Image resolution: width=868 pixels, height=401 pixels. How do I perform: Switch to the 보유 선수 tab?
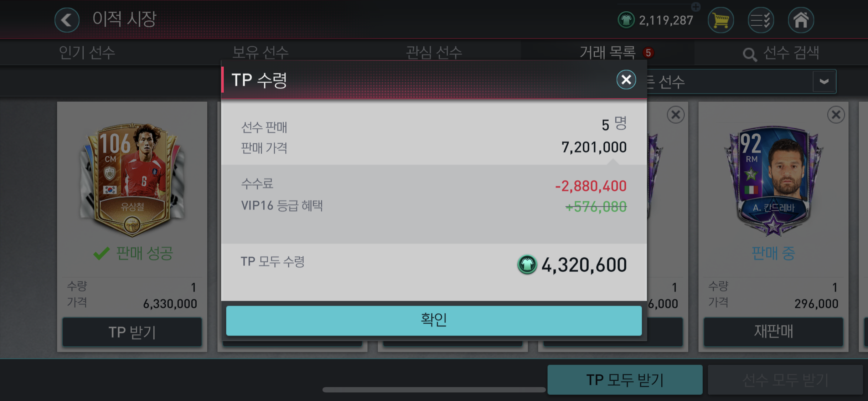coord(260,52)
